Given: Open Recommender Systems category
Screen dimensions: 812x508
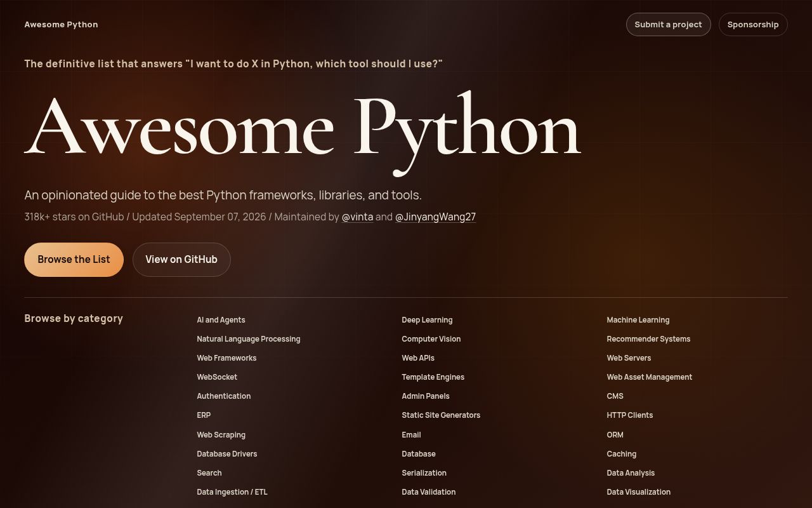Looking at the screenshot, I should tap(648, 339).
